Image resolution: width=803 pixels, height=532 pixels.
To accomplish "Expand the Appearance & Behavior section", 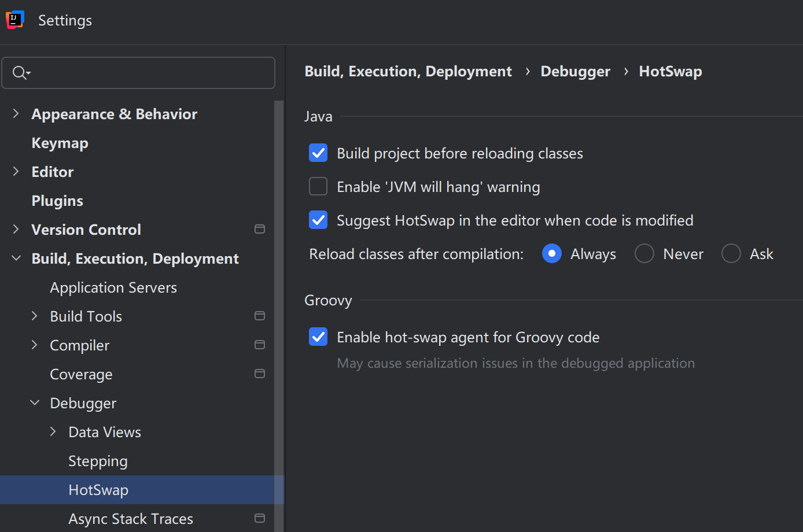I will (x=16, y=114).
